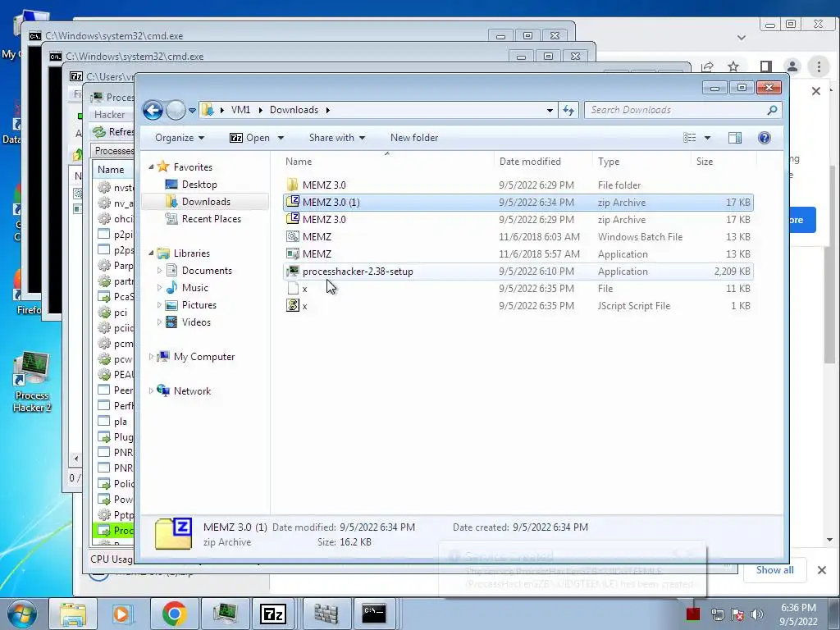
Task: Click Show all in Chrome downloads bar
Action: tap(774, 570)
